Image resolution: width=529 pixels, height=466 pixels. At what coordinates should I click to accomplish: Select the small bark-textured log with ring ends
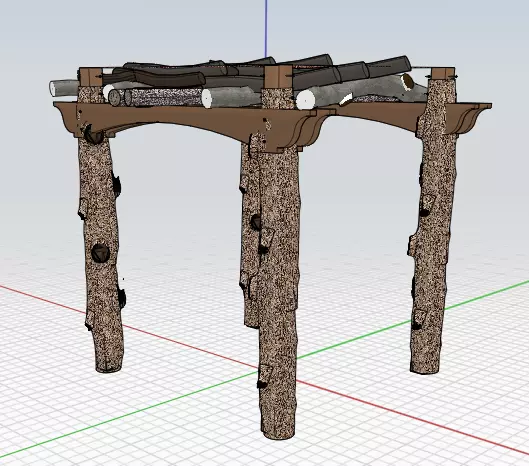(x=159, y=97)
